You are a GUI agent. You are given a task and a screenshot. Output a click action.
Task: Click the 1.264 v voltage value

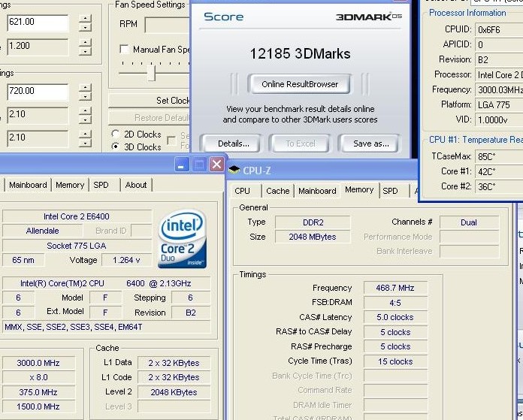pyautogui.click(x=126, y=260)
